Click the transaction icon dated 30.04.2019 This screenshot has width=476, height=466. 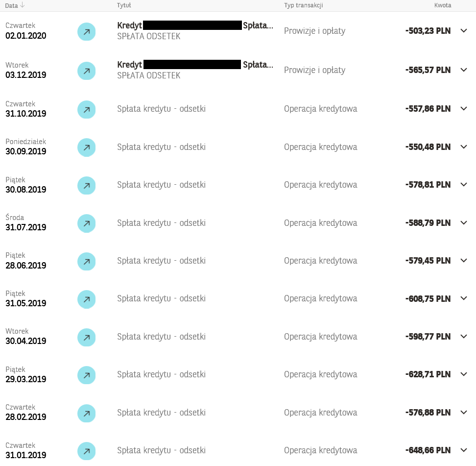pyautogui.click(x=87, y=338)
